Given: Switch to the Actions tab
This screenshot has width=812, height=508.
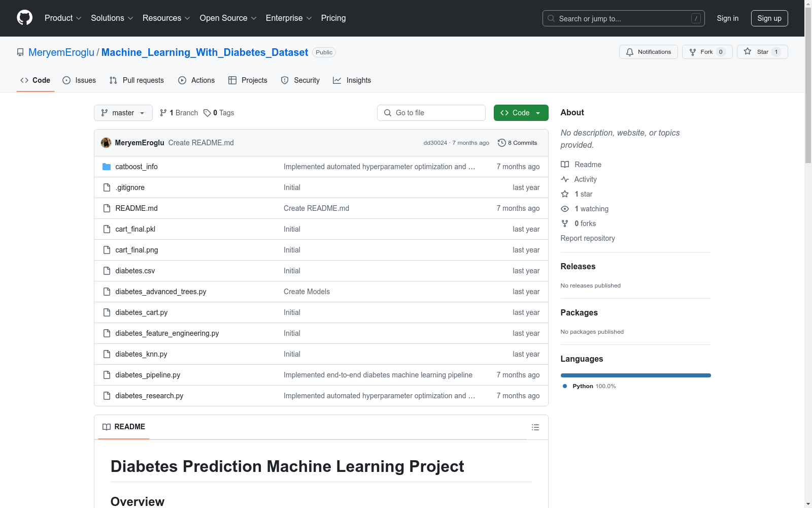Looking at the screenshot, I should 196,80.
